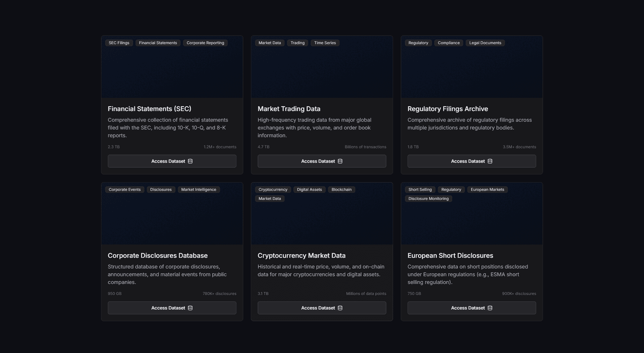Select the Compliance tag

pyautogui.click(x=449, y=43)
